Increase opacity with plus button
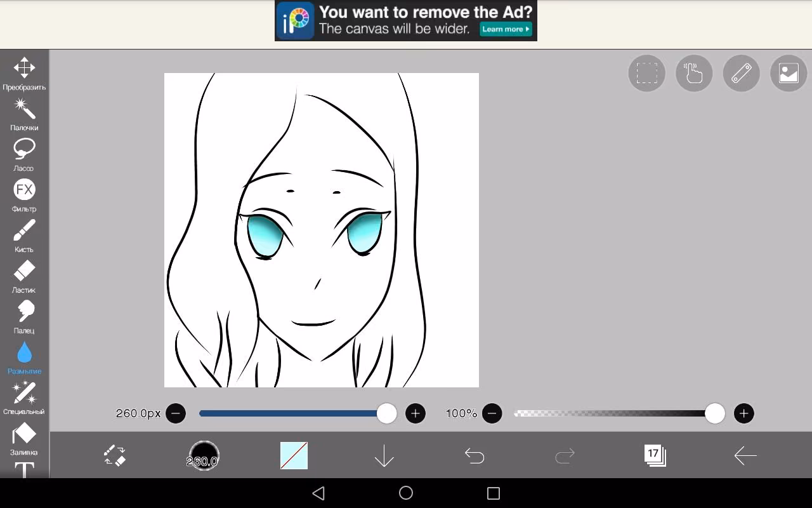 [x=743, y=413]
